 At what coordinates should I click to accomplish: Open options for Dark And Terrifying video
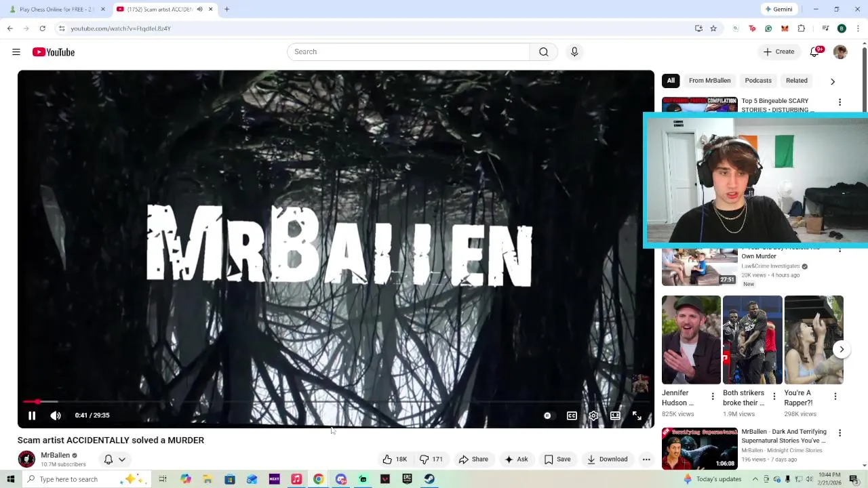click(x=840, y=433)
